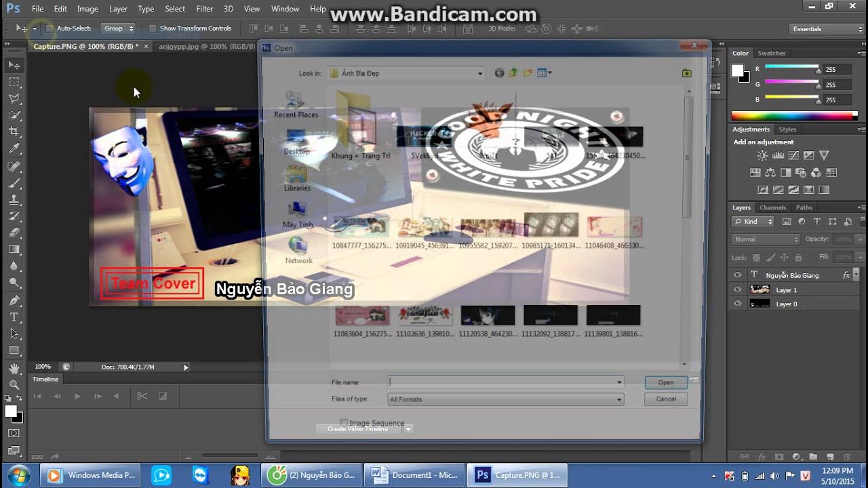Go to Libraries in Open dialog sidebar
This screenshot has width=868, height=488.
click(297, 178)
